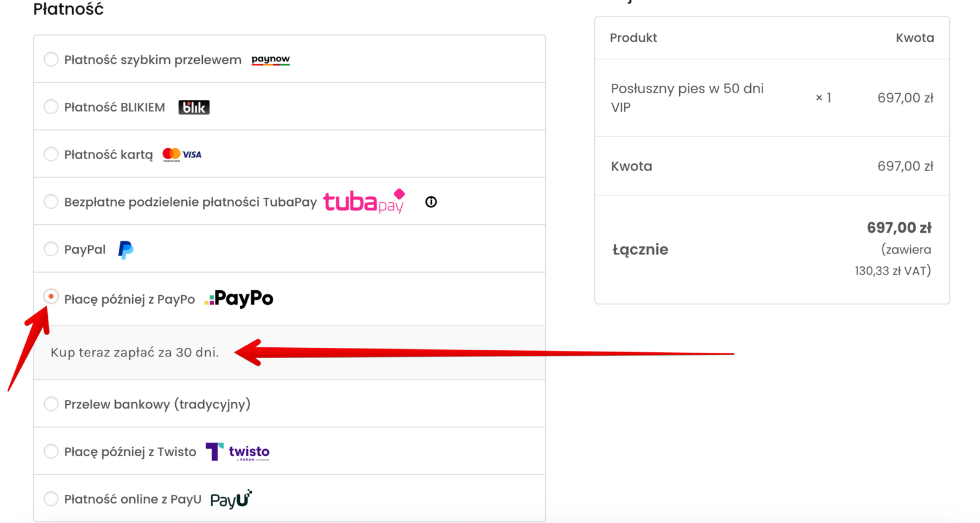Screen dimensions: 980x523
Task: Select fast transfer payment radio button
Action: [51, 59]
